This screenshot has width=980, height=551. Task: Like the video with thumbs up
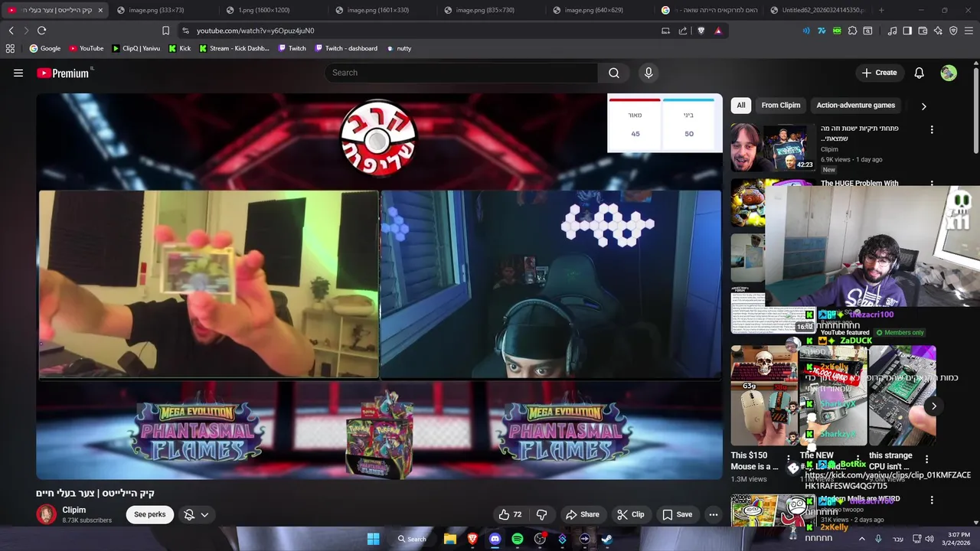pos(510,514)
